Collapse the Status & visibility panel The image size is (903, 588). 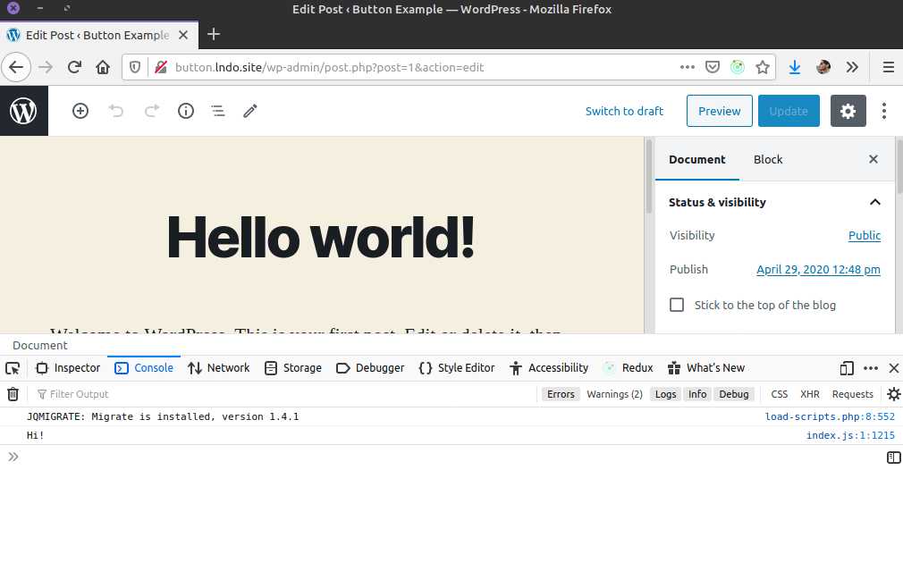[874, 202]
